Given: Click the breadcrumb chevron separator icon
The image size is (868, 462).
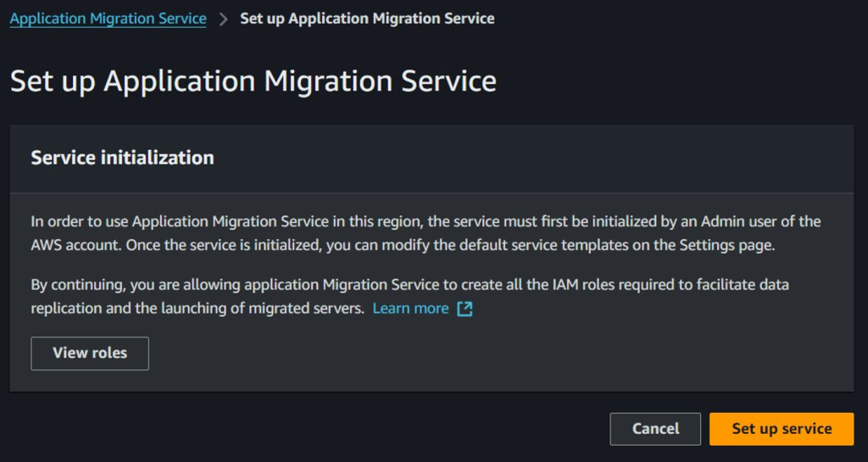Looking at the screenshot, I should point(223,19).
